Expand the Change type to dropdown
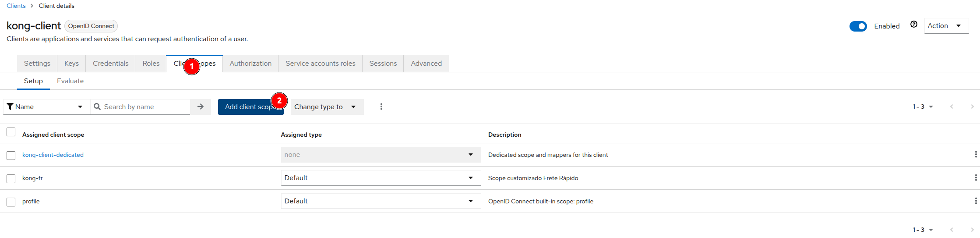This screenshot has height=238, width=980. pyautogui.click(x=327, y=107)
